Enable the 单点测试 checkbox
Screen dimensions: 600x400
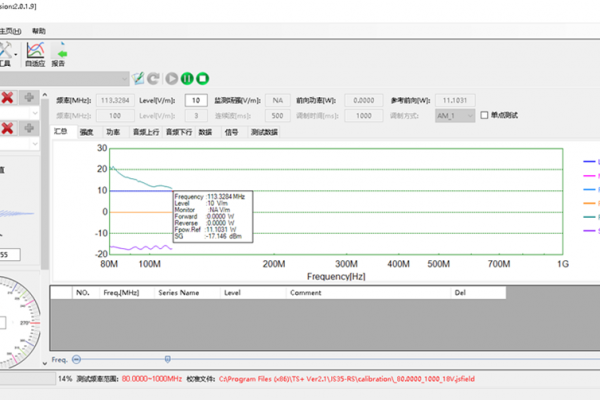point(485,115)
